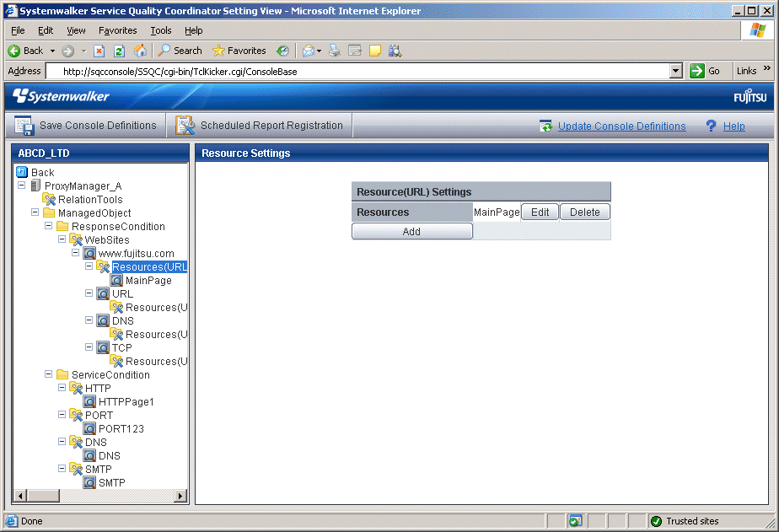Collapse the www.fujitsu.com tree node
Image resolution: width=779 pixels, height=532 pixels.
coord(75,252)
